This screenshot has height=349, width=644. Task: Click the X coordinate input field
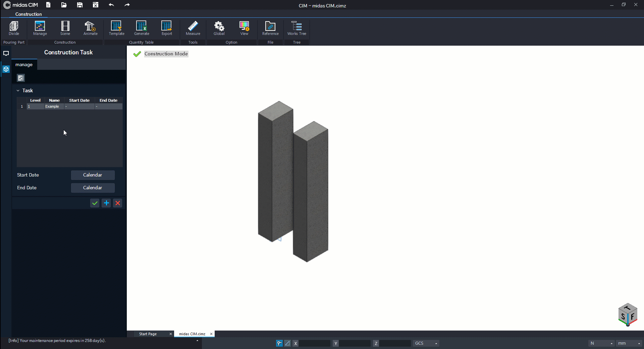315,343
